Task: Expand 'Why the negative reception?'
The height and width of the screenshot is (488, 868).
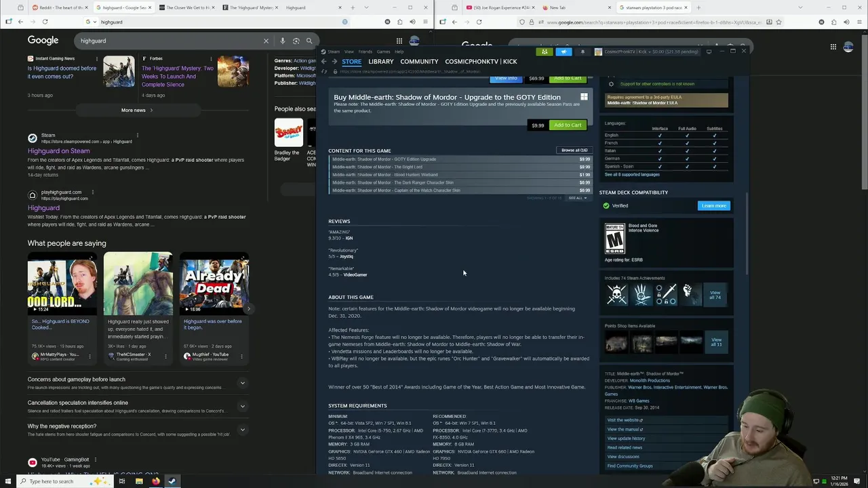Action: click(242, 429)
